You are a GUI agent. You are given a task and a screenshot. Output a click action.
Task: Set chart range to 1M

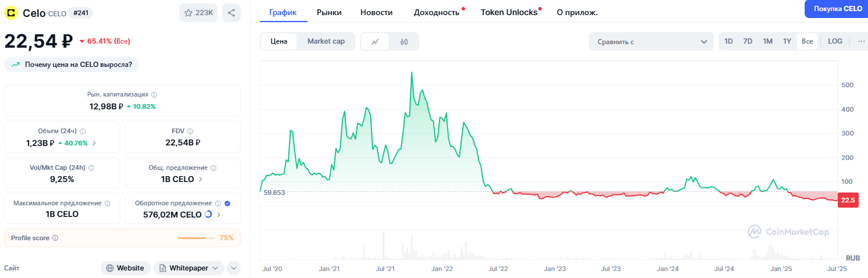767,41
